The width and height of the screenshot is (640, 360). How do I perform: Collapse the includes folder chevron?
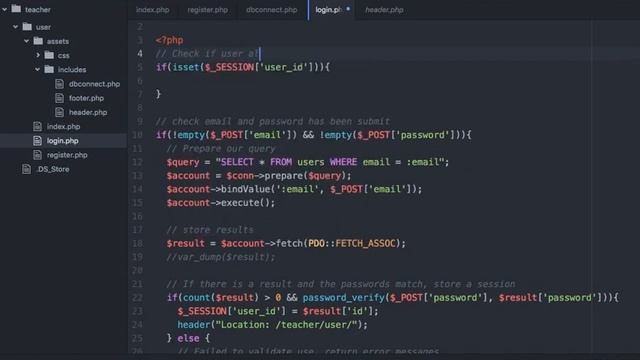pyautogui.click(x=38, y=69)
